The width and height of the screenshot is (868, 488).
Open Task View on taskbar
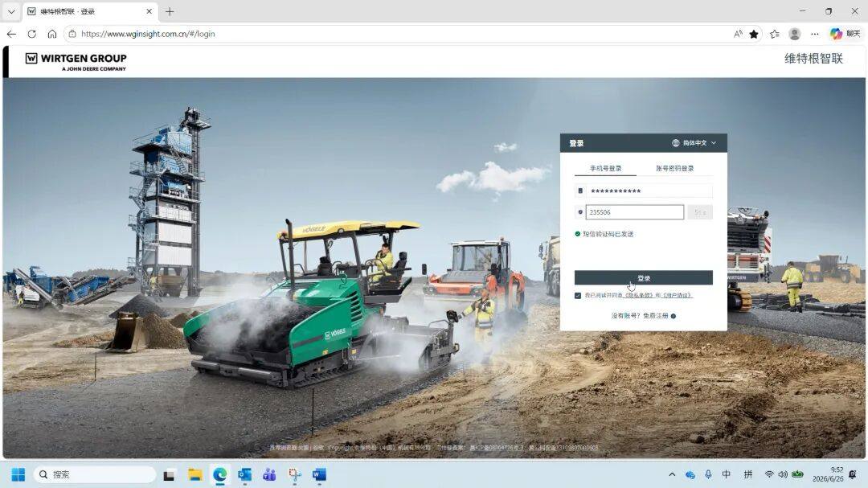pyautogui.click(x=170, y=474)
